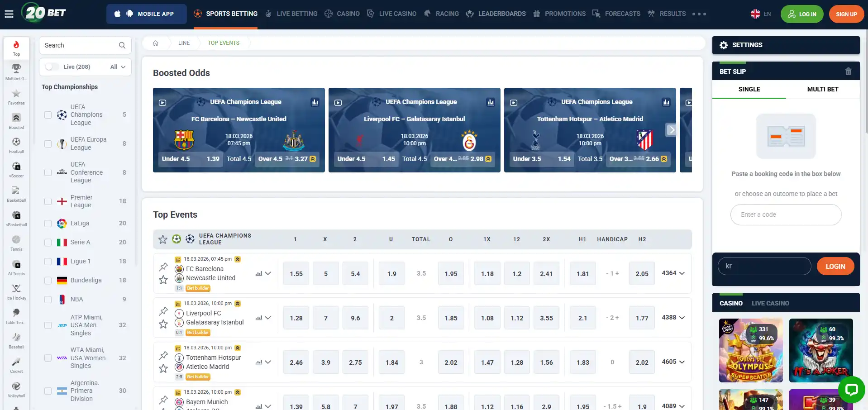Select Football in the sports sidebar

tap(16, 145)
